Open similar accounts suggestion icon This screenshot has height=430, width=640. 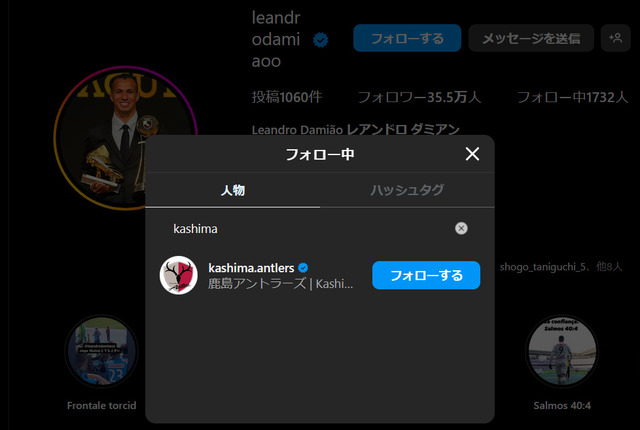(616, 38)
